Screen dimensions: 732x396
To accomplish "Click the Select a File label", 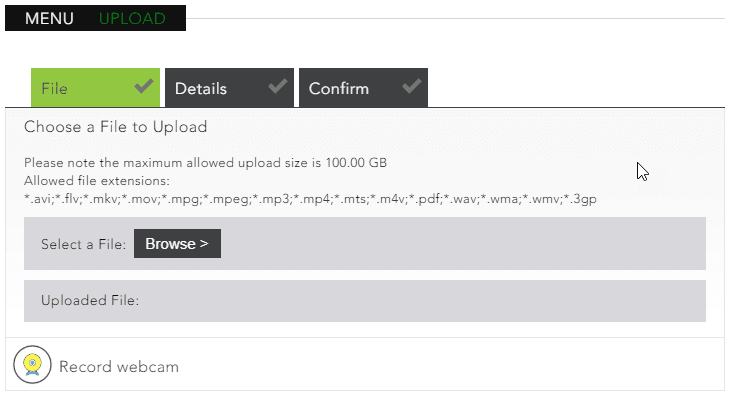I will (x=84, y=244).
